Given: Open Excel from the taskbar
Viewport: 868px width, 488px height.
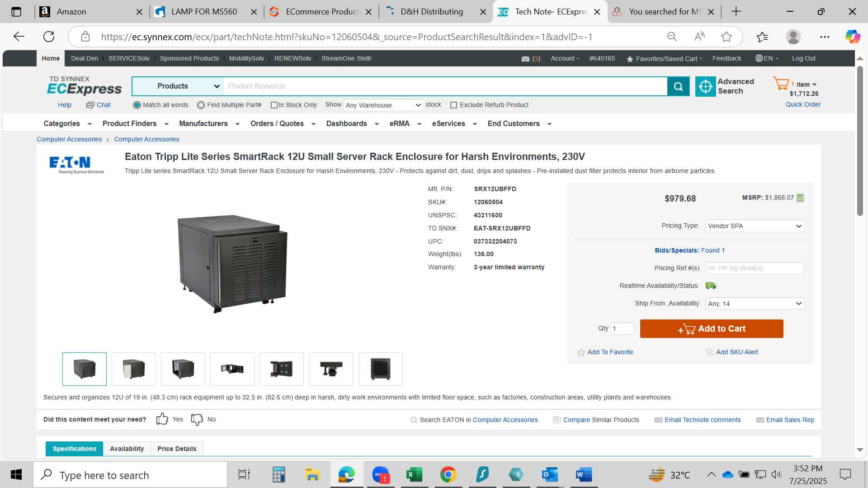Looking at the screenshot, I should [x=414, y=474].
